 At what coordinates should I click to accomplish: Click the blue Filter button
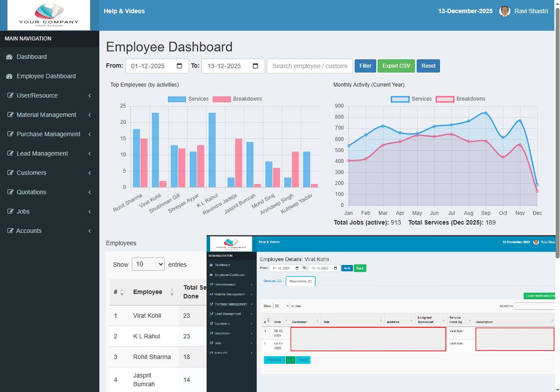pos(365,66)
